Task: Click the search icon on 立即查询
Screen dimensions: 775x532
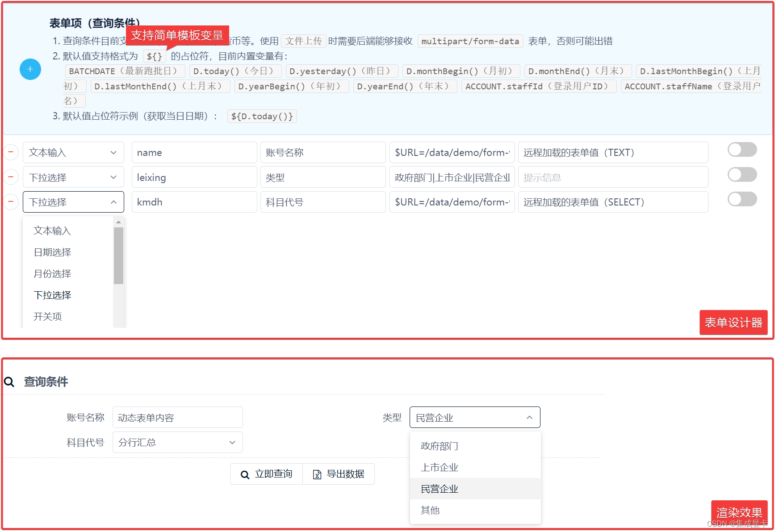Action: 245,474
